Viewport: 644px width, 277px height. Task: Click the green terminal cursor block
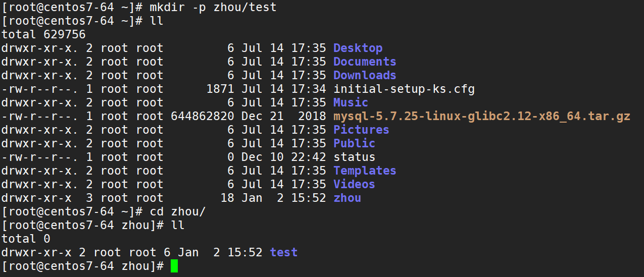point(174,266)
